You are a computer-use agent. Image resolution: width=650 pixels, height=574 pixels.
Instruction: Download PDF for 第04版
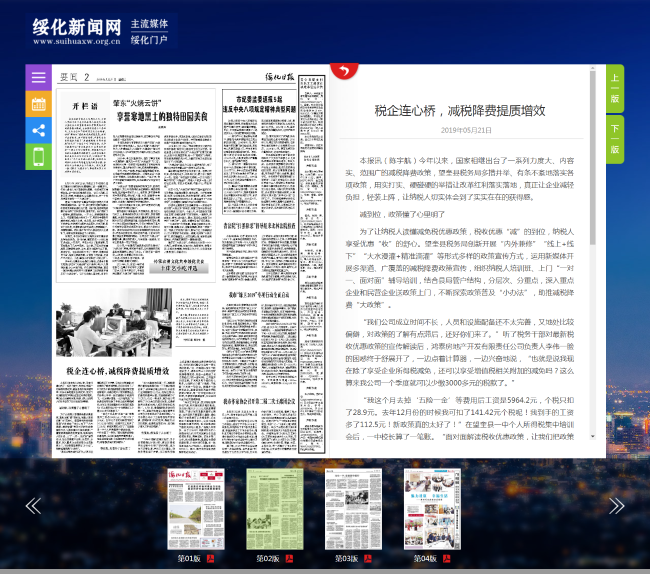pyautogui.click(x=446, y=559)
